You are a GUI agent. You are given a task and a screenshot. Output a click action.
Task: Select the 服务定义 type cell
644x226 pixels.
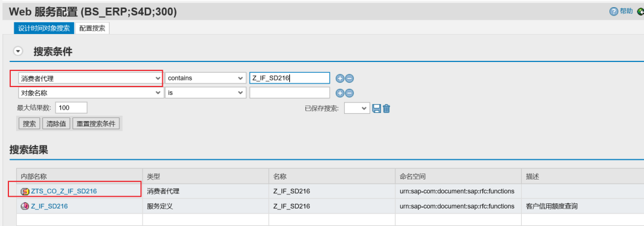(205, 206)
